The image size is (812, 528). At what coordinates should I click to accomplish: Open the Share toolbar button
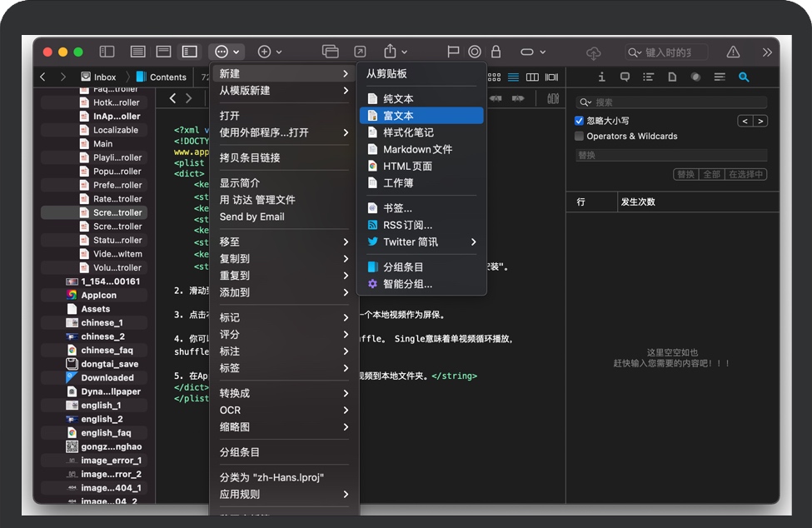tap(390, 52)
